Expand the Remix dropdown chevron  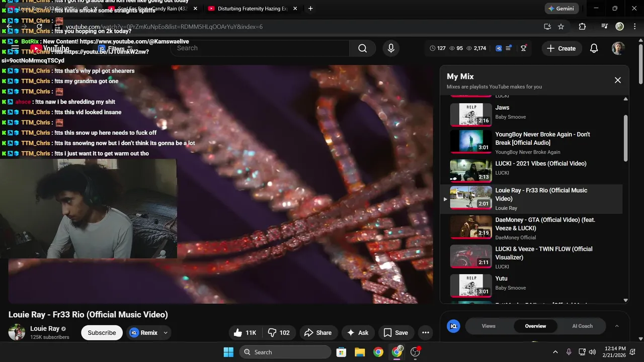pyautogui.click(x=166, y=333)
